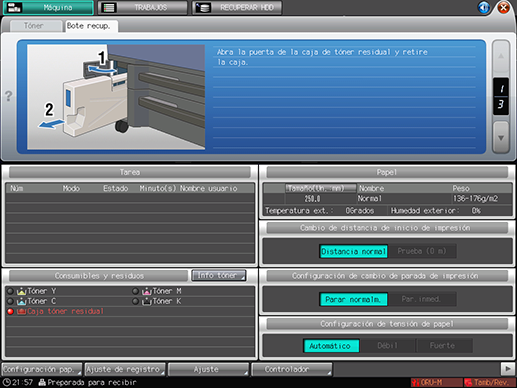This screenshot has width=517, height=388.
Task: Expand bottom toolbar with right arrow
Action: (508, 369)
